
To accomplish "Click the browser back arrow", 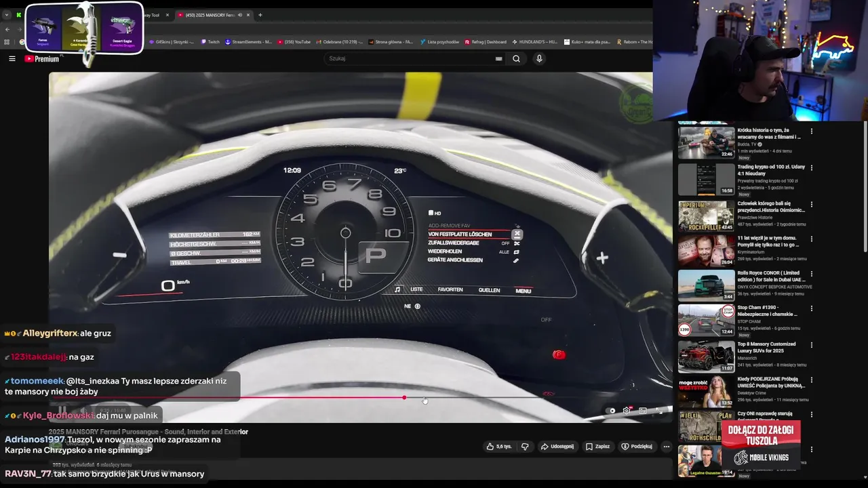I will coord(7,29).
